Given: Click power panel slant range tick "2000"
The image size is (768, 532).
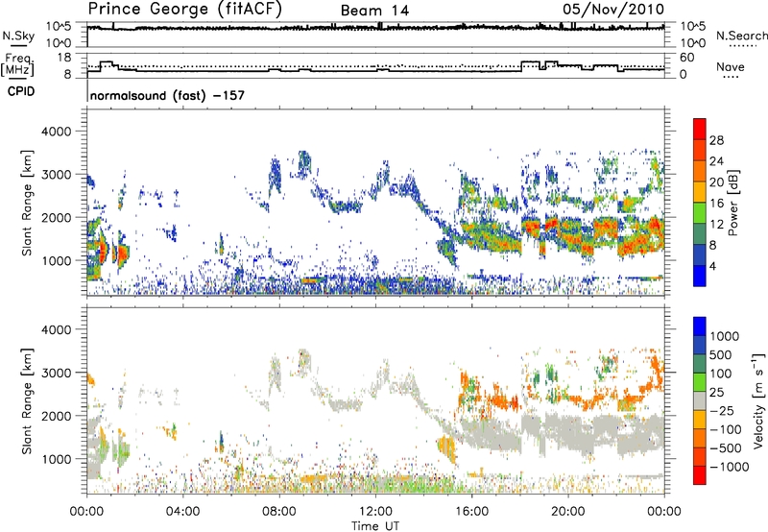Looking at the screenshot, I should tap(57, 217).
